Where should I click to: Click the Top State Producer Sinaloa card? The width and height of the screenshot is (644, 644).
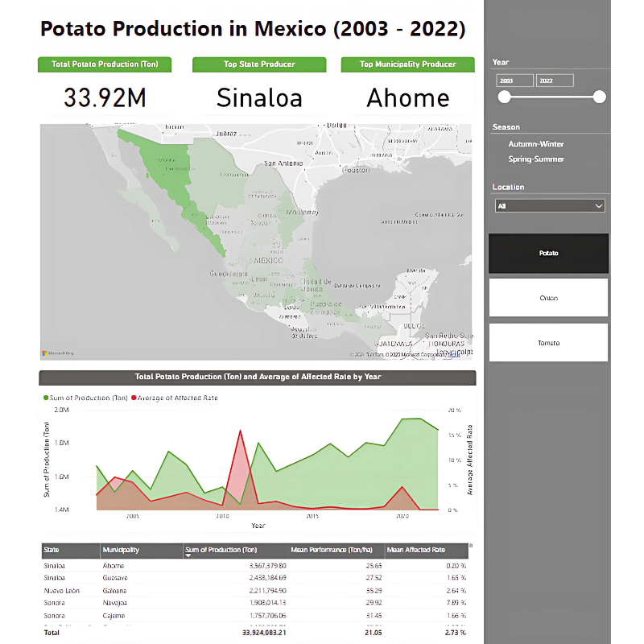click(259, 97)
